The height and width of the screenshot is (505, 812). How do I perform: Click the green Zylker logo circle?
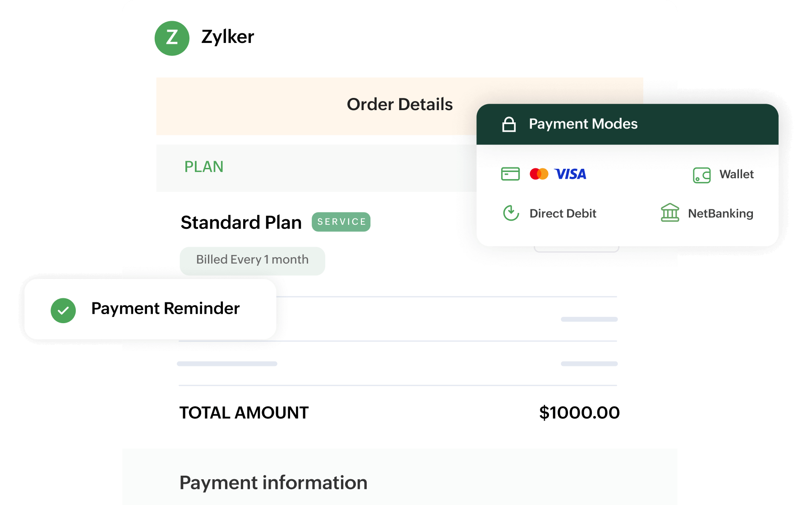click(x=172, y=38)
